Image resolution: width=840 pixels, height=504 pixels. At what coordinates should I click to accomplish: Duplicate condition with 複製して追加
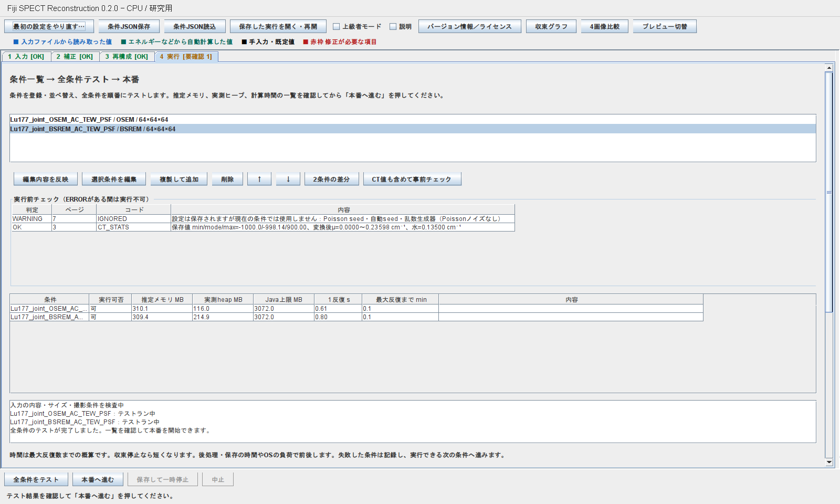tap(179, 179)
